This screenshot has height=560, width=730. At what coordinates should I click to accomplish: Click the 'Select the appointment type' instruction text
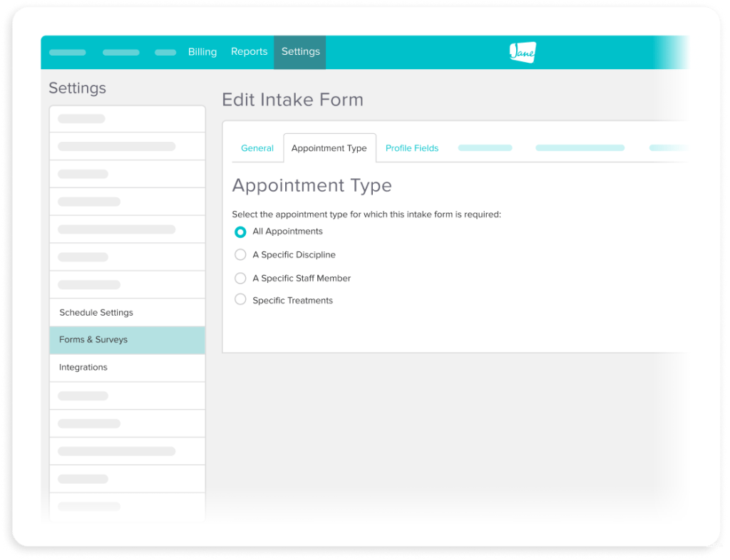click(366, 214)
